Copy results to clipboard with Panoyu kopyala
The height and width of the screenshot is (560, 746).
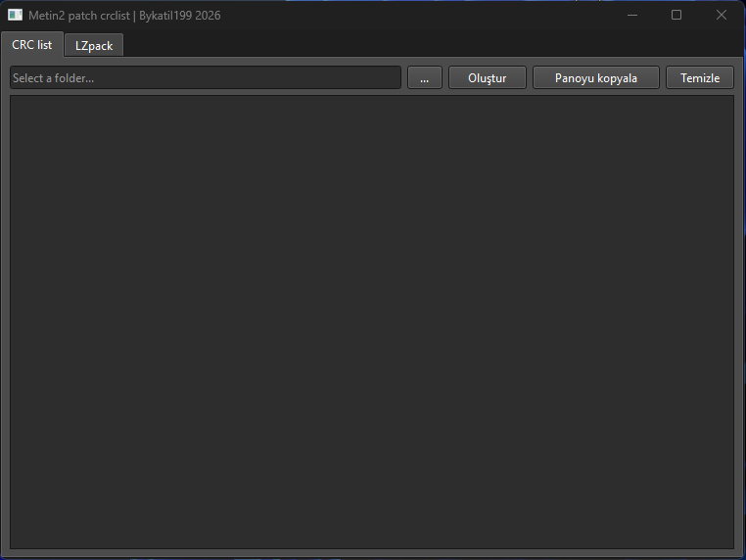(x=595, y=78)
